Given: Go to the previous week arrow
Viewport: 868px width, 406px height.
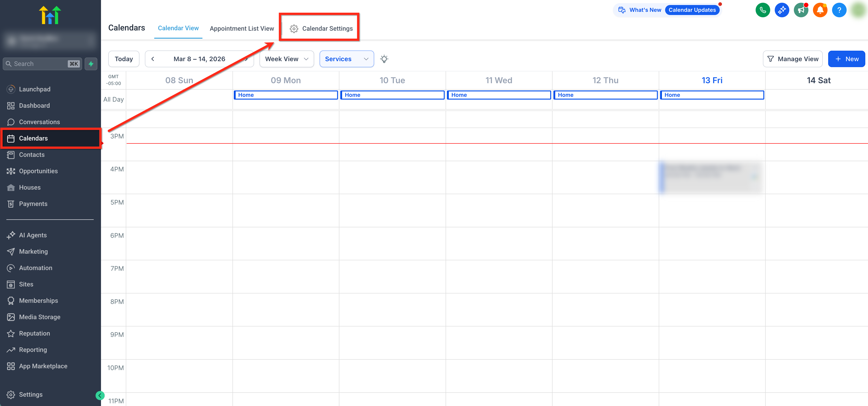Looking at the screenshot, I should [153, 59].
